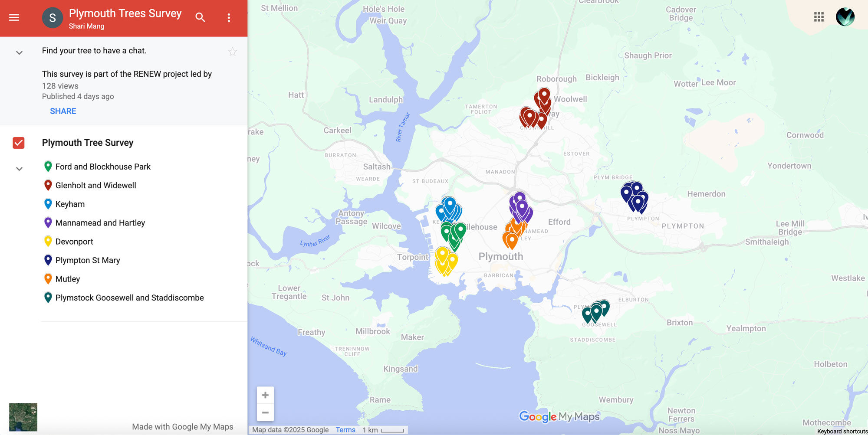The image size is (868, 435).
Task: Uncheck the Plymouth Tree Survey layer checkbox
Action: point(18,143)
